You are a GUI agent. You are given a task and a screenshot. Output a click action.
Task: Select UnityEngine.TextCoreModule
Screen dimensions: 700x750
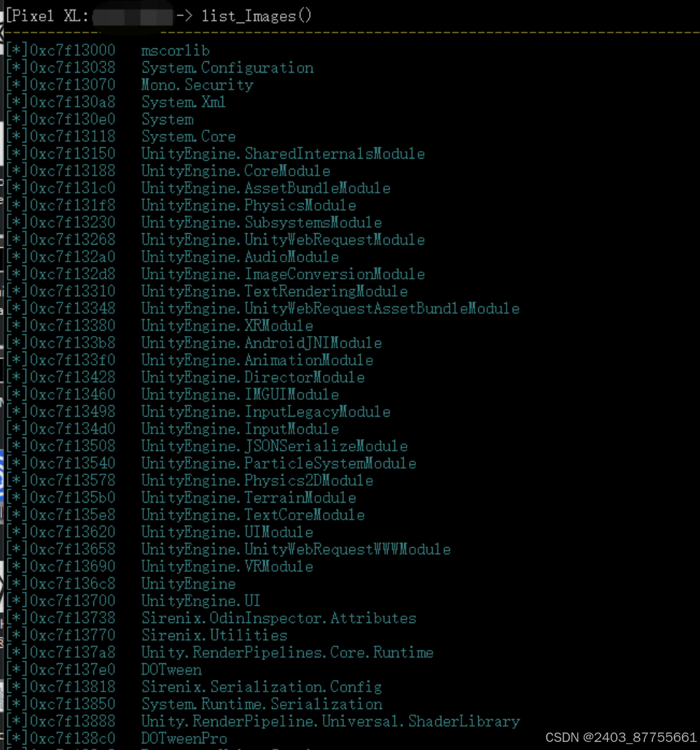(x=253, y=515)
